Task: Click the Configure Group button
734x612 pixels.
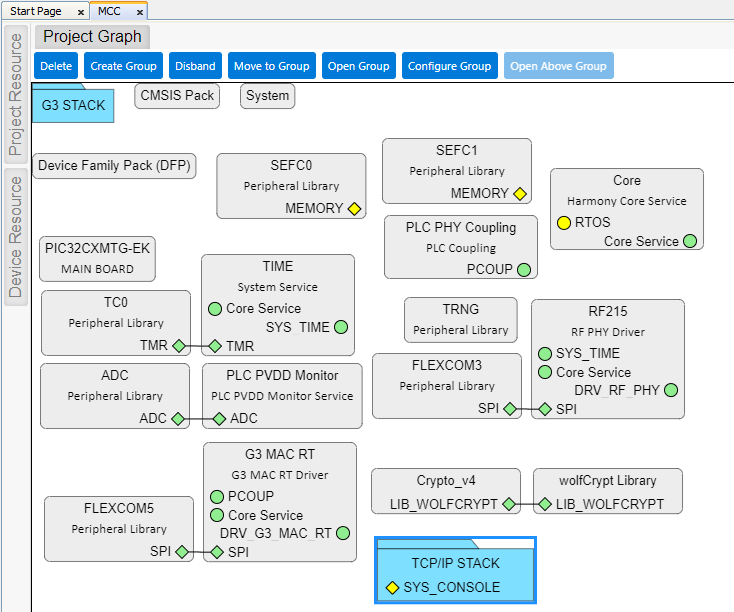Action: click(449, 66)
